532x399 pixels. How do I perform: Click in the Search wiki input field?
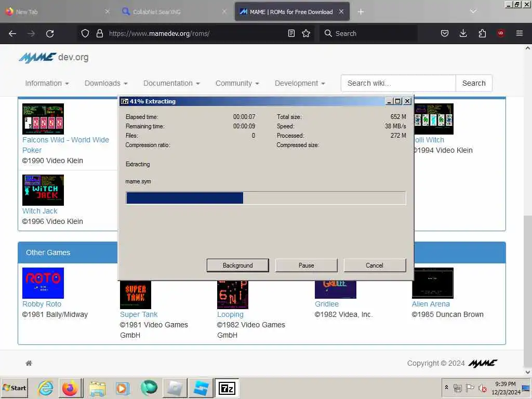398,83
